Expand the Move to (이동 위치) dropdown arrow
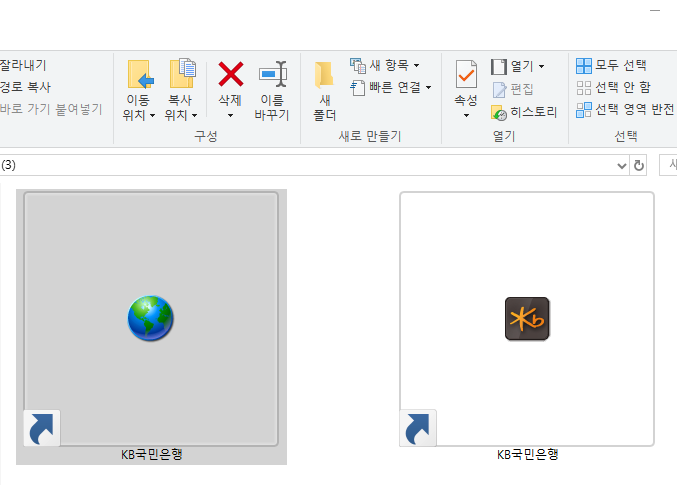The height and width of the screenshot is (485, 677). [x=152, y=115]
